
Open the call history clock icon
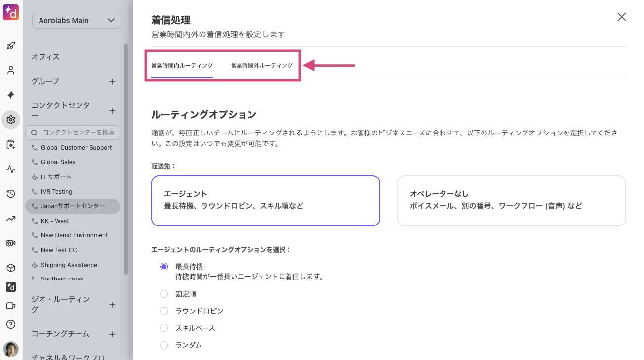[11, 194]
